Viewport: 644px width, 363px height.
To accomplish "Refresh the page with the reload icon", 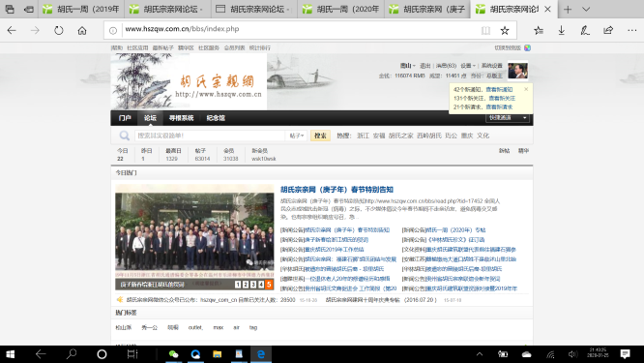I will [x=59, y=30].
